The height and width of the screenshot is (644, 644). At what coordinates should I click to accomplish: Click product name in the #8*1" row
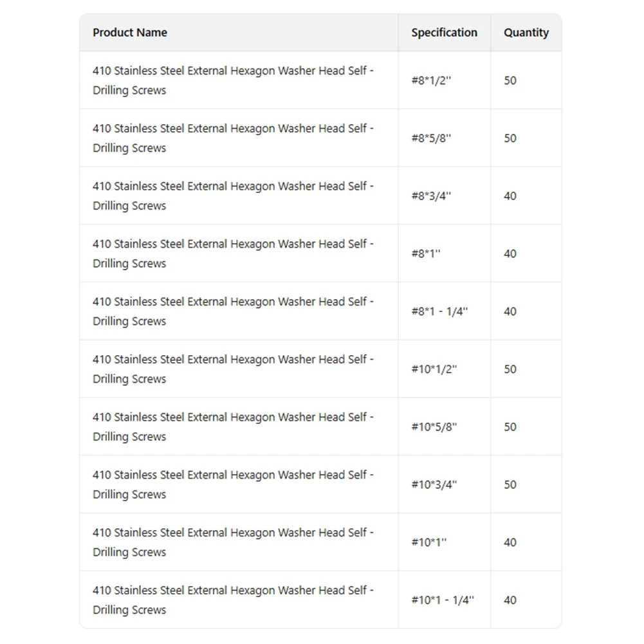point(233,253)
